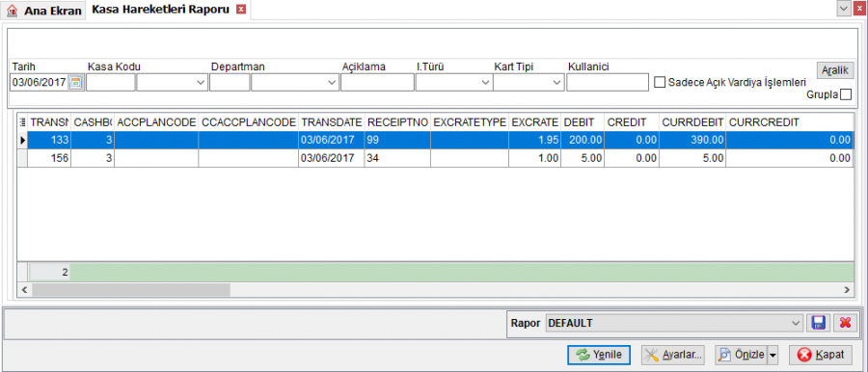
Task: Sort by the TRANSDATE column header
Action: point(331,121)
